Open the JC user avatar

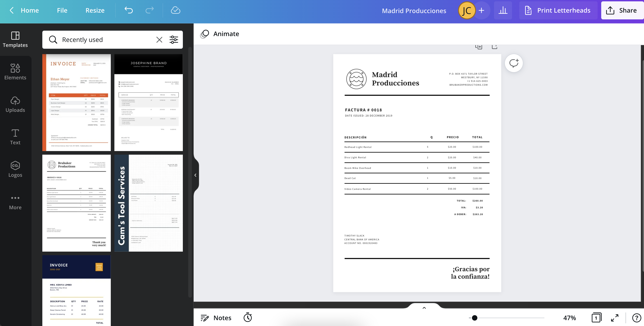click(x=467, y=10)
